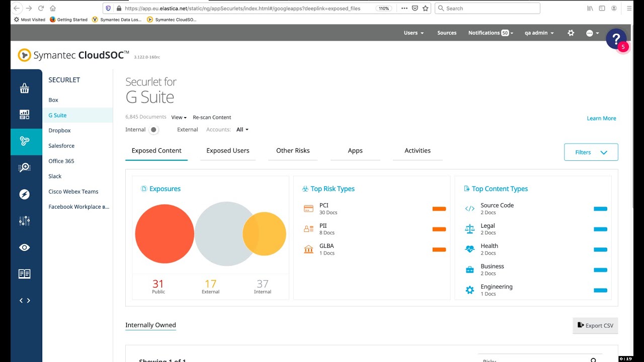
Task: Switch to the Exposed Users tab
Action: tap(227, 151)
